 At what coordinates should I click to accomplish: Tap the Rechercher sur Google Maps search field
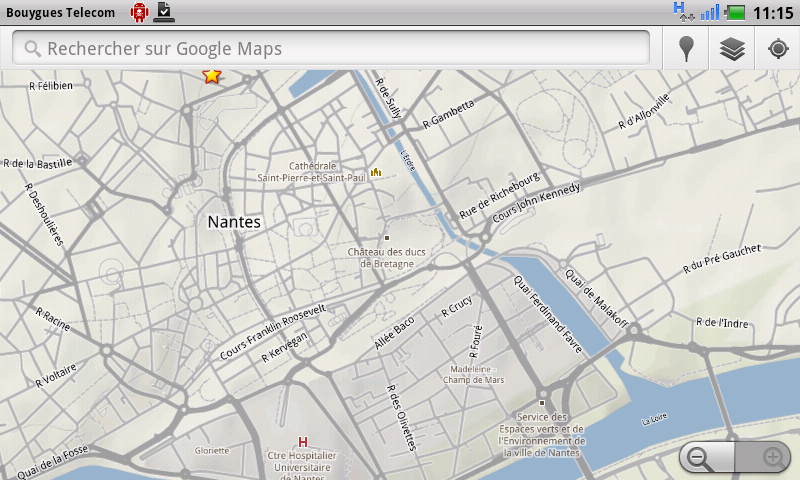coord(331,48)
